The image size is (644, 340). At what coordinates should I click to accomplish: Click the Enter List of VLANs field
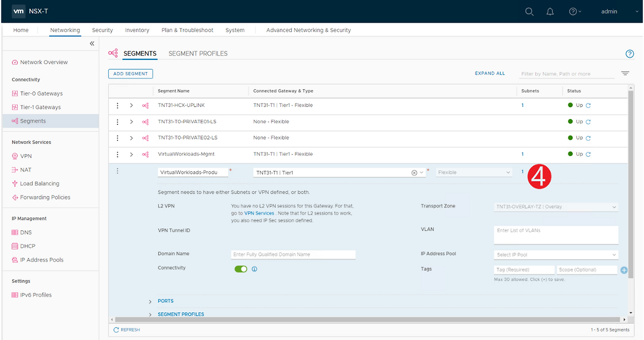click(556, 235)
